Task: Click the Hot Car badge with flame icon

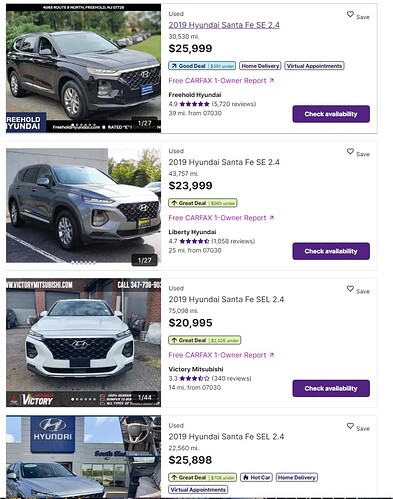Action: [x=256, y=477]
